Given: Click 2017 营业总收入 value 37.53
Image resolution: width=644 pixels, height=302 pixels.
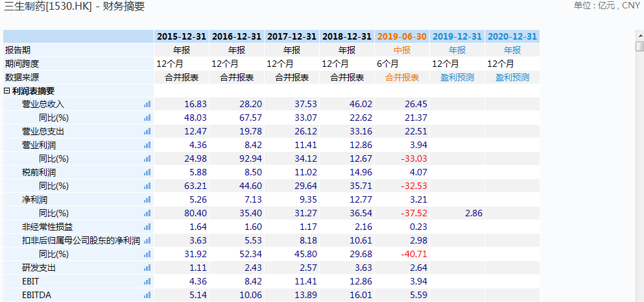Looking at the screenshot, I should [306, 105].
